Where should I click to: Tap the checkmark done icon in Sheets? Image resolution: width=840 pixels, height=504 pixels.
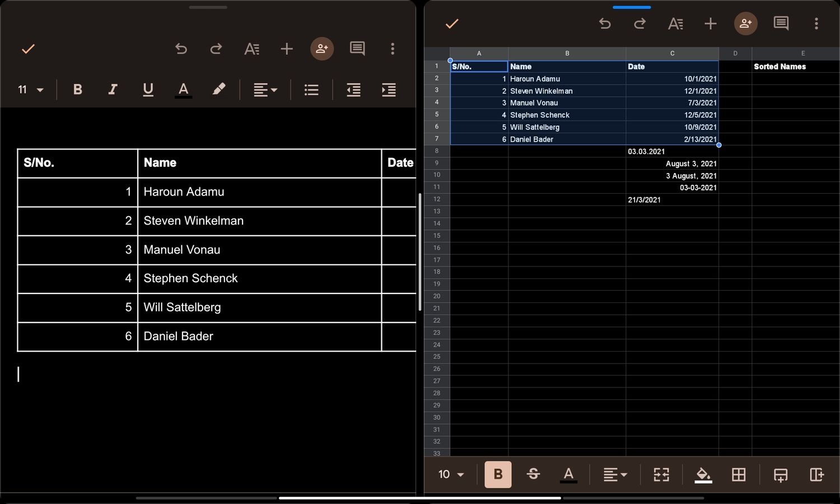pos(452,24)
